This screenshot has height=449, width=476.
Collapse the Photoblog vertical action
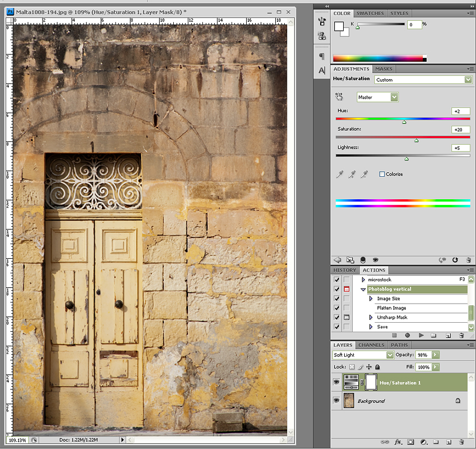click(363, 290)
